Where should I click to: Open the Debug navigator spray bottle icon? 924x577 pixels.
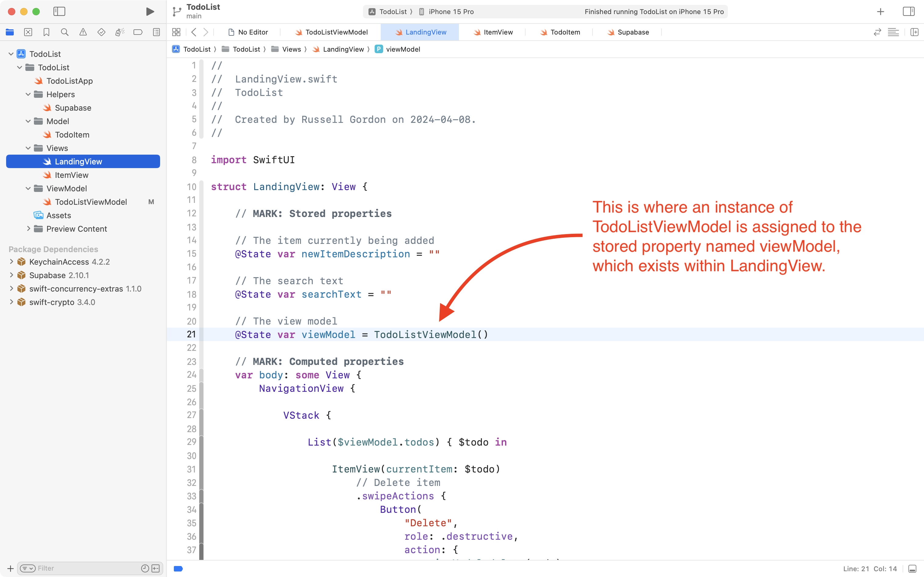pos(119,32)
